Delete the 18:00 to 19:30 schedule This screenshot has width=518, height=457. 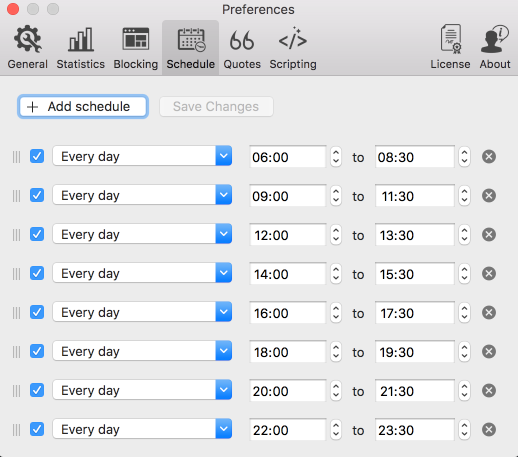point(489,351)
